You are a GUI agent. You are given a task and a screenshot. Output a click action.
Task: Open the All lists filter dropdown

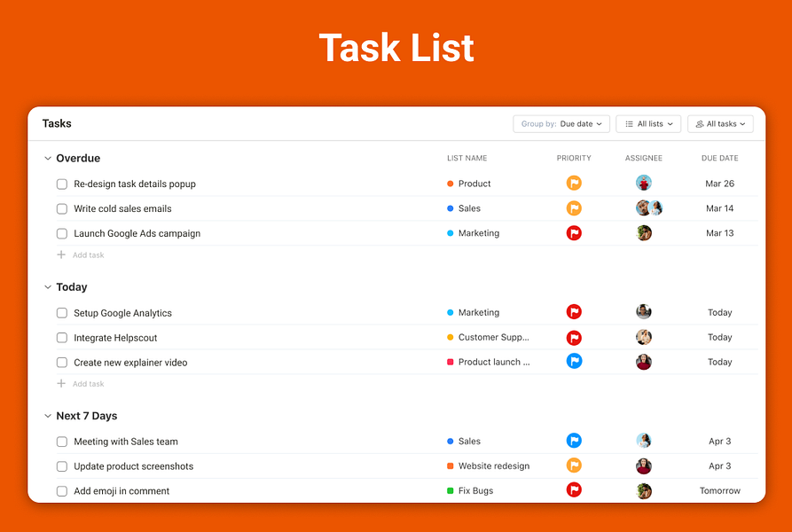pos(648,123)
